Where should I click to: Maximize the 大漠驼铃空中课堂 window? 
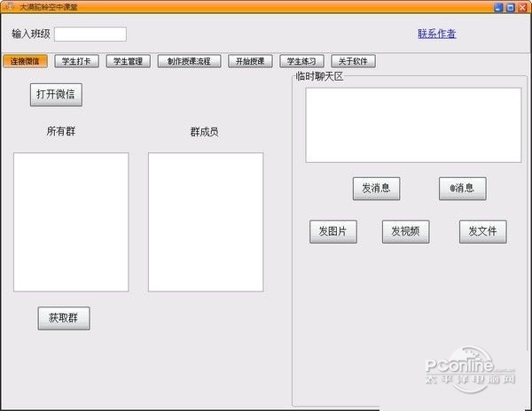click(x=511, y=7)
